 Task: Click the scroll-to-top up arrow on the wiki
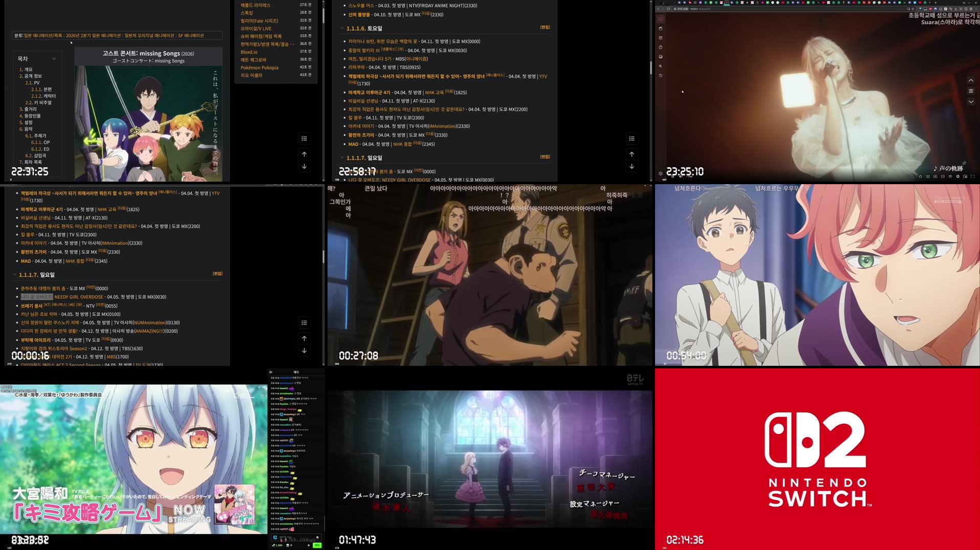click(631, 154)
